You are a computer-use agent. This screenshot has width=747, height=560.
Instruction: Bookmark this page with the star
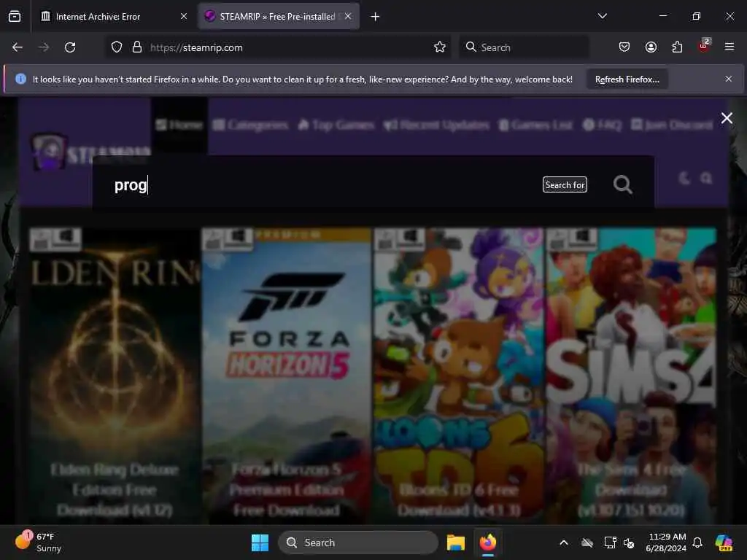click(x=440, y=47)
